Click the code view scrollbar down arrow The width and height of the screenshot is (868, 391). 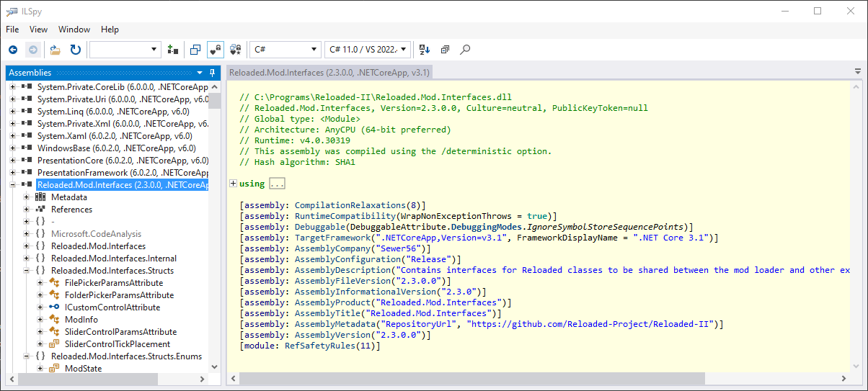[857, 367]
